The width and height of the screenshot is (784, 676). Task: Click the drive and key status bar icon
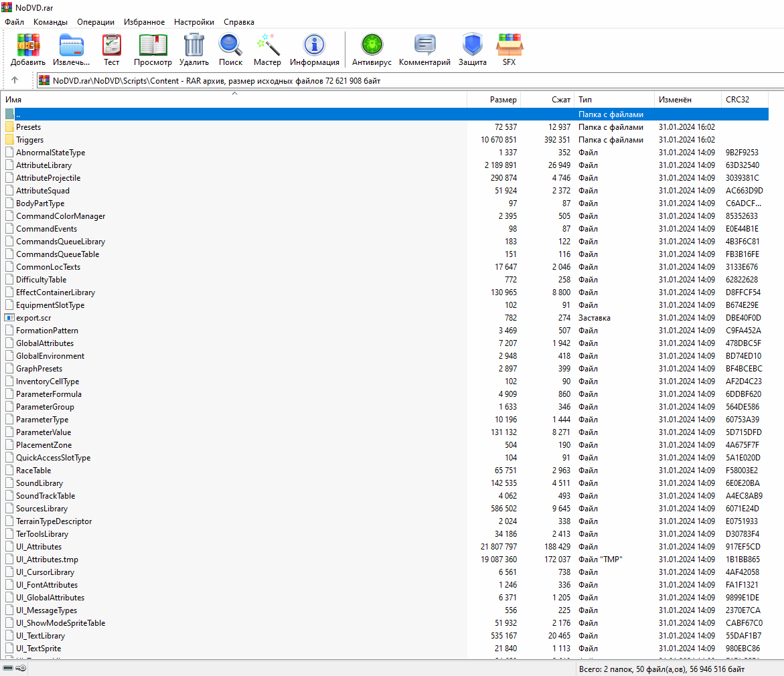[x=15, y=668]
